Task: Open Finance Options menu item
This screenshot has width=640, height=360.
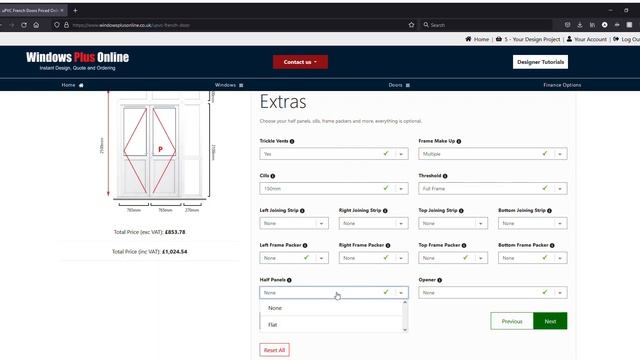Action: coord(562,85)
